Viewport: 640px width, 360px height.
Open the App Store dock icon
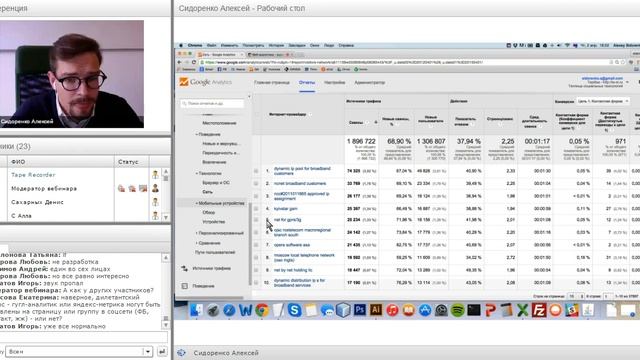(425, 310)
